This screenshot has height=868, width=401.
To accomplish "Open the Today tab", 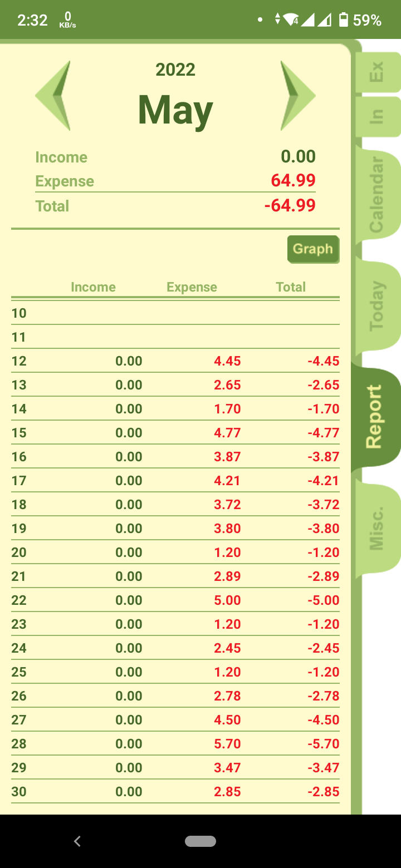I will [377, 306].
